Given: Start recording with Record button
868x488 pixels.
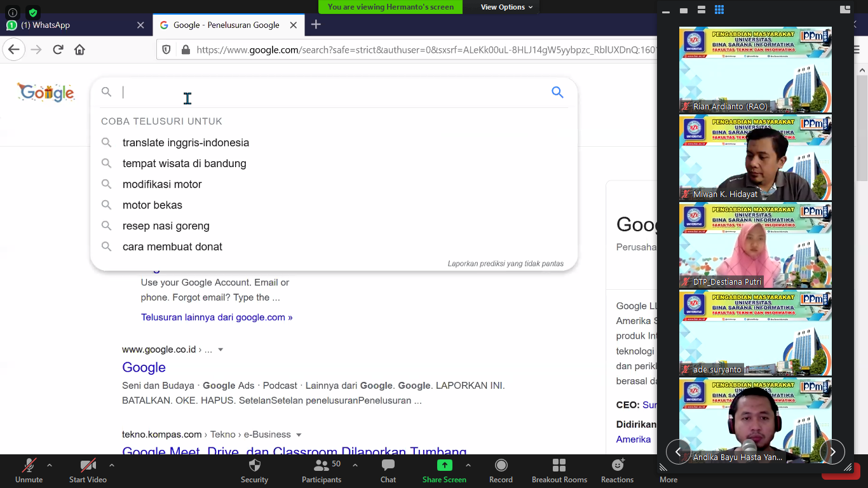Looking at the screenshot, I should tap(501, 471).
